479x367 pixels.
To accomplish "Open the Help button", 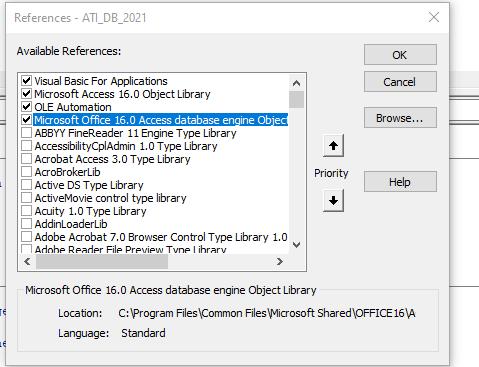I will (x=400, y=182).
